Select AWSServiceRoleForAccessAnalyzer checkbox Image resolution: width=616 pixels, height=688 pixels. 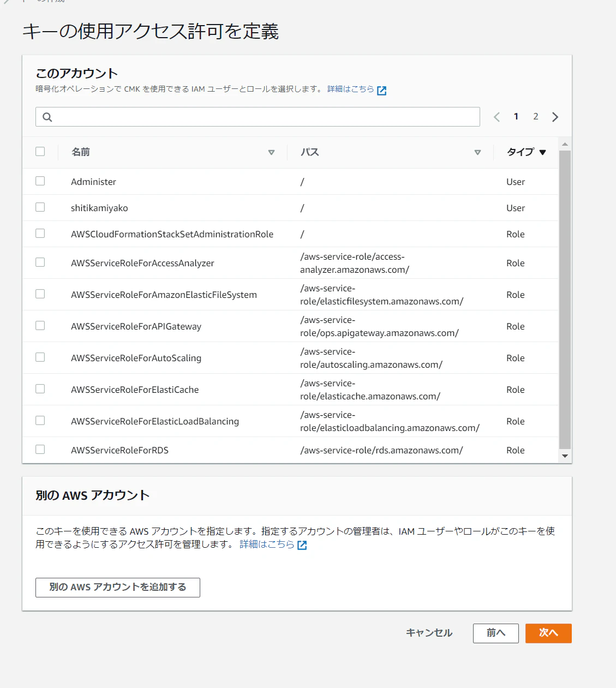[x=40, y=262]
